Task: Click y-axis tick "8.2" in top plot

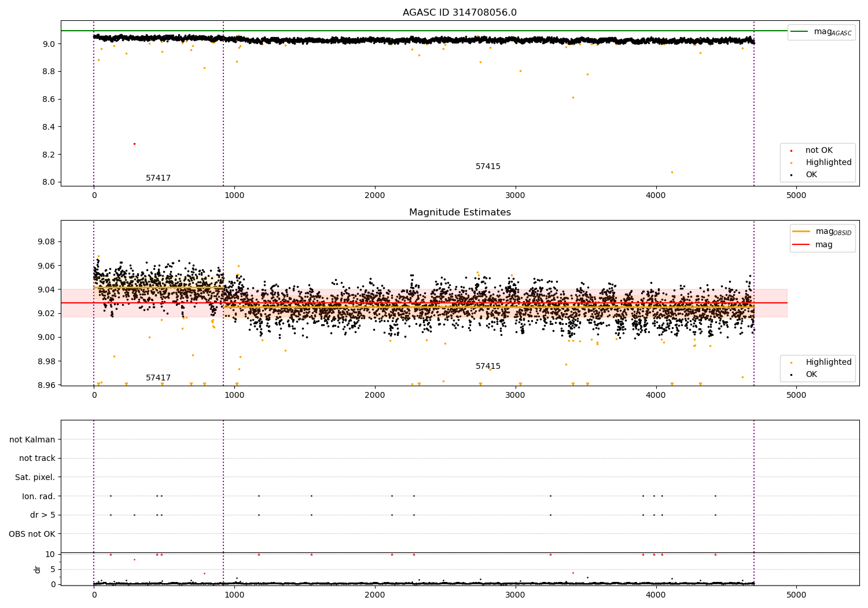Action: click(49, 155)
